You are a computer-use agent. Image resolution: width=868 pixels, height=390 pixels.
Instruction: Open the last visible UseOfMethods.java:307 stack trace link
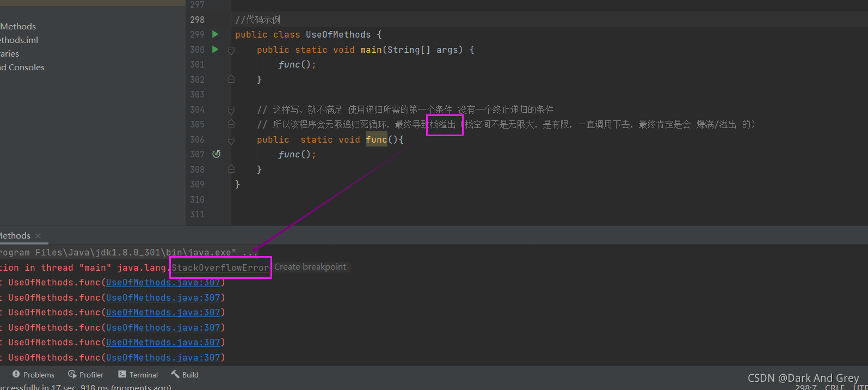[x=163, y=357]
